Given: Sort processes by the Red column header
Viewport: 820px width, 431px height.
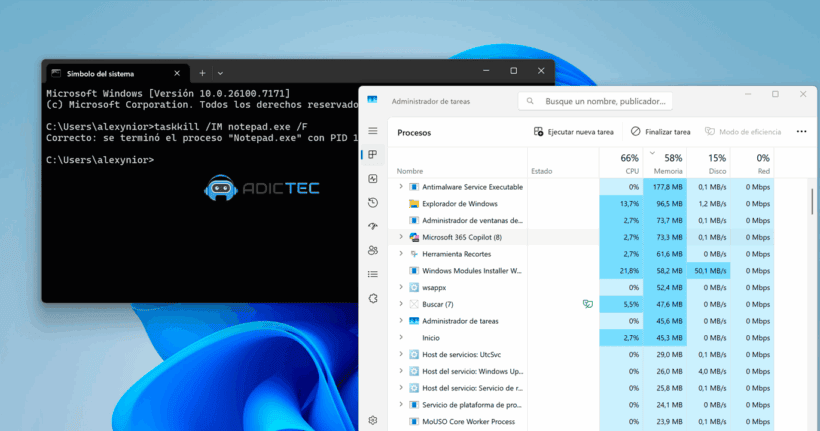Looking at the screenshot, I should tap(752, 163).
